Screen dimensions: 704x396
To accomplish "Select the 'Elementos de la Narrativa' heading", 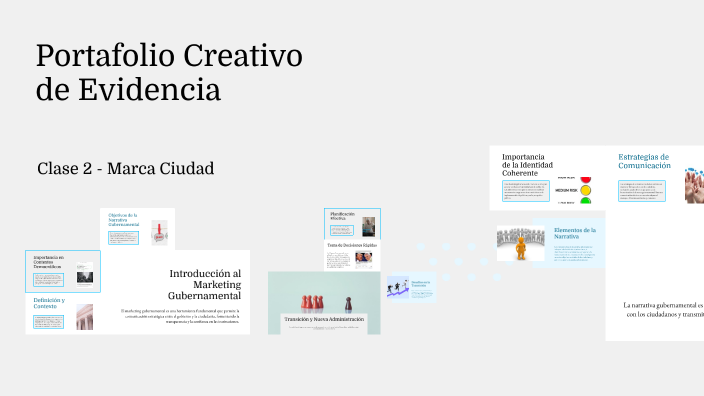I will [x=575, y=233].
